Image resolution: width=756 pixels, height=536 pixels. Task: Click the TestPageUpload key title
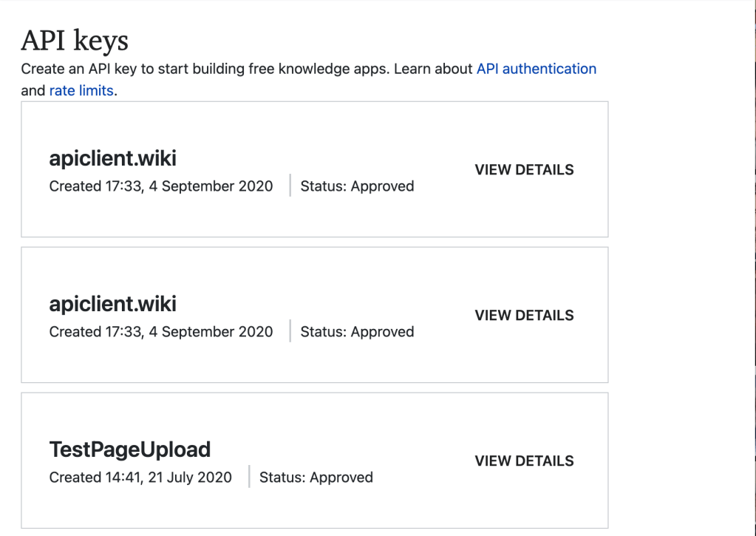click(129, 450)
